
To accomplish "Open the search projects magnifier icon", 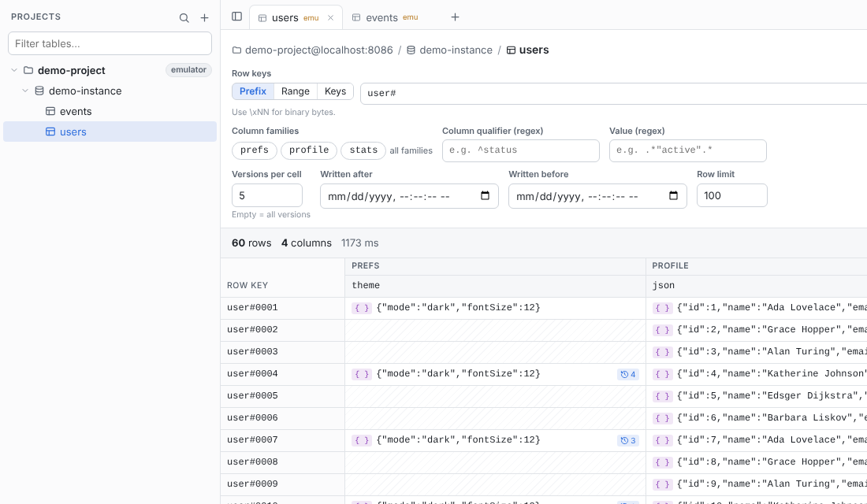I will [x=184, y=17].
